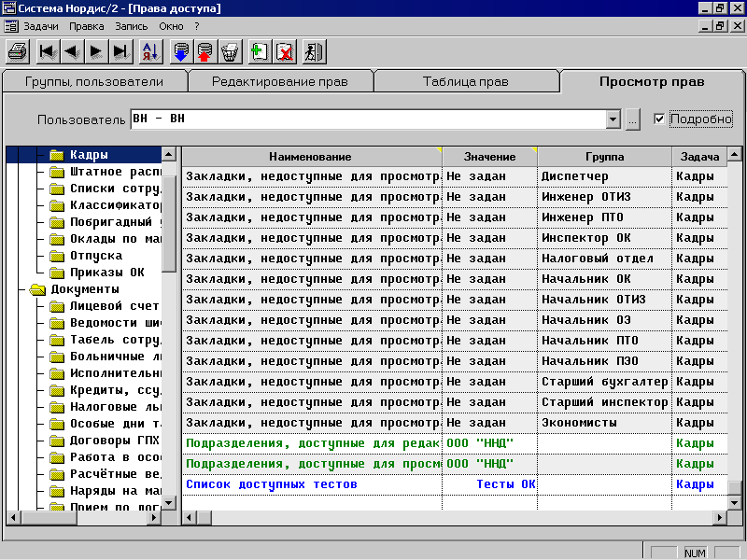
Task: Select the Инженер ОТИЗ group cell
Action: tap(604, 197)
